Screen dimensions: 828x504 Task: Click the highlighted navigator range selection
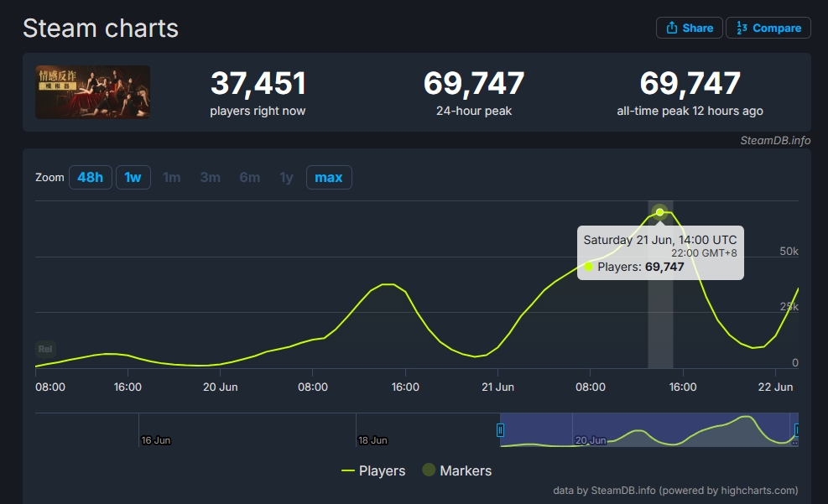point(646,429)
